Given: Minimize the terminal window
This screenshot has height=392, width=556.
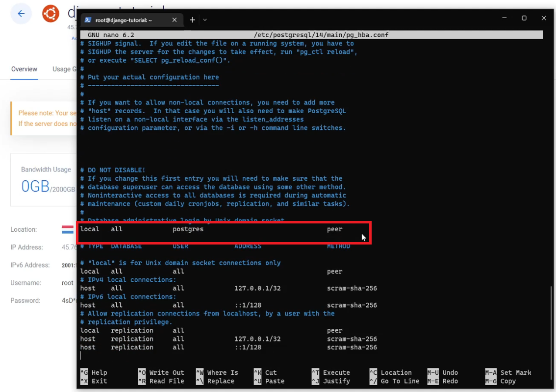Looking at the screenshot, I should 504,18.
